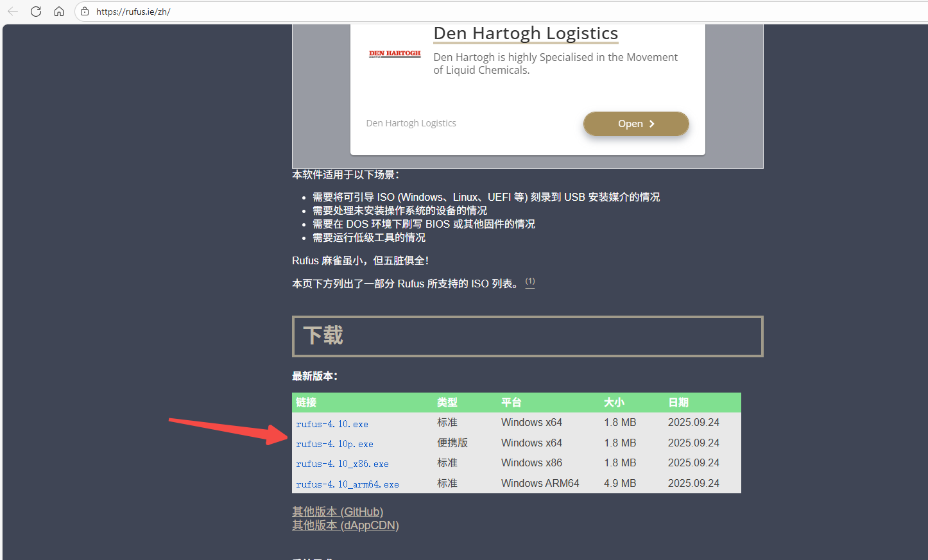Click the 1.8 MB size for rufus-4.10p.exe
Image resolution: width=928 pixels, height=560 pixels.
(x=620, y=443)
